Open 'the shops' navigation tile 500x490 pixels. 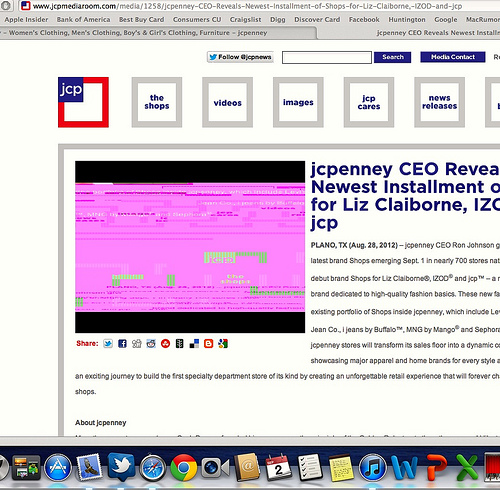pos(157,102)
